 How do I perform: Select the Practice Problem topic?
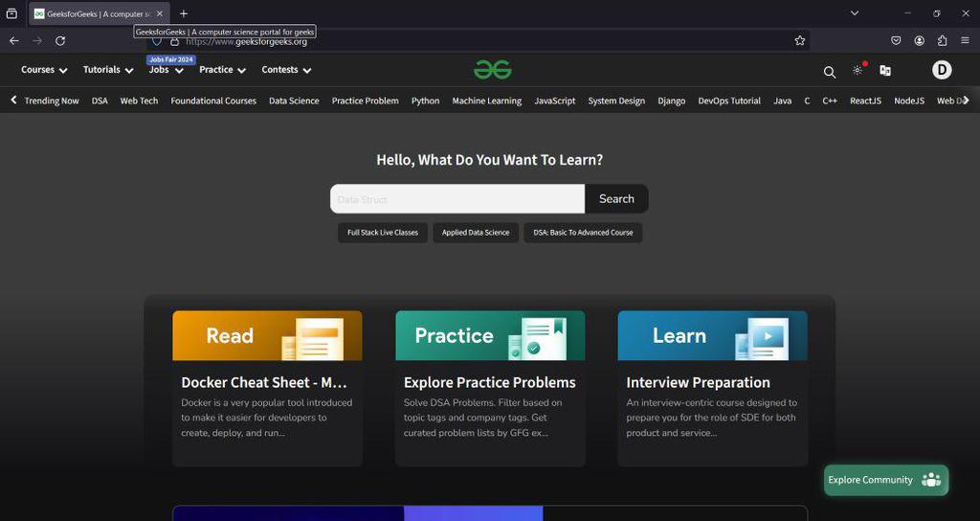[365, 101]
